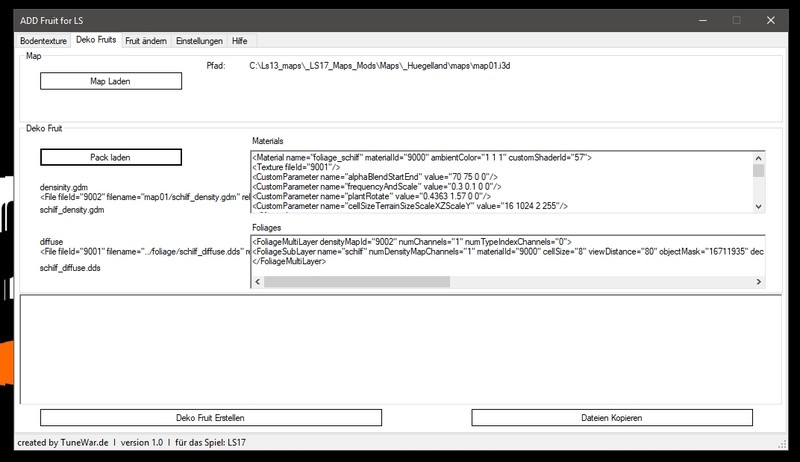Click right scroll arrow in Foliages box

coord(759,281)
